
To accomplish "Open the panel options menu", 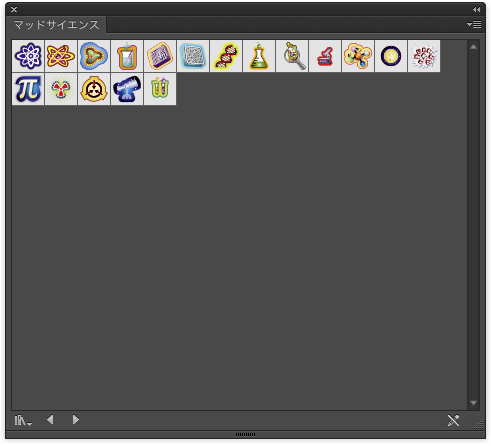I will click(474, 24).
